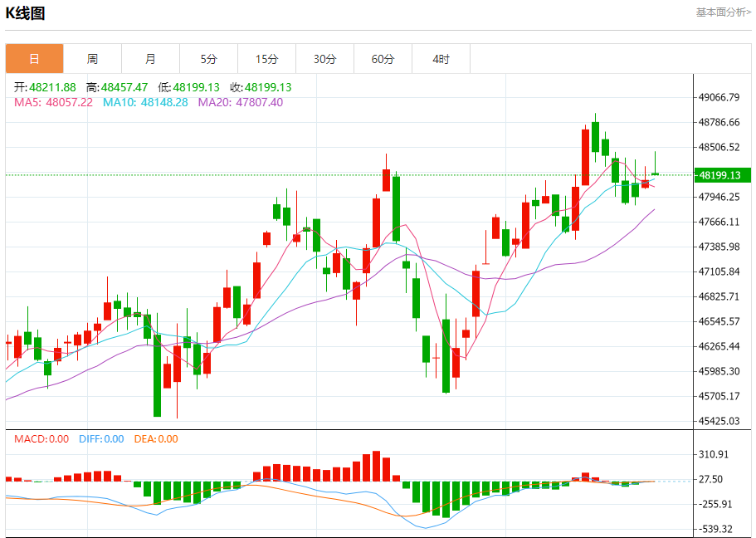Click the green current-price tag 48199.13
This screenshot has height=538, width=756.
point(722,175)
